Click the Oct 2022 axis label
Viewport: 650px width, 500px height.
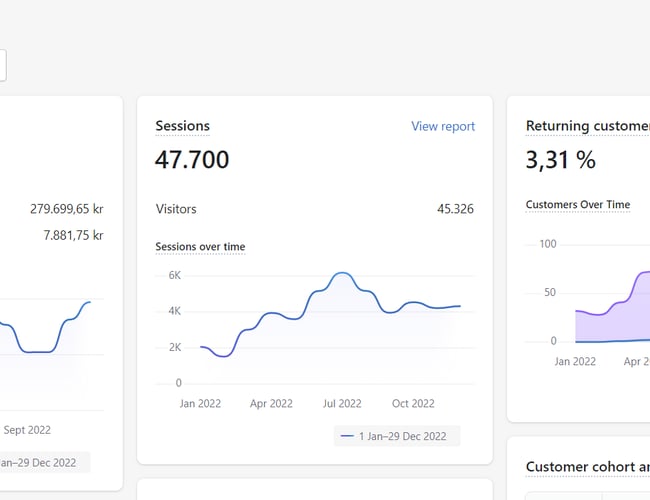coord(413,403)
